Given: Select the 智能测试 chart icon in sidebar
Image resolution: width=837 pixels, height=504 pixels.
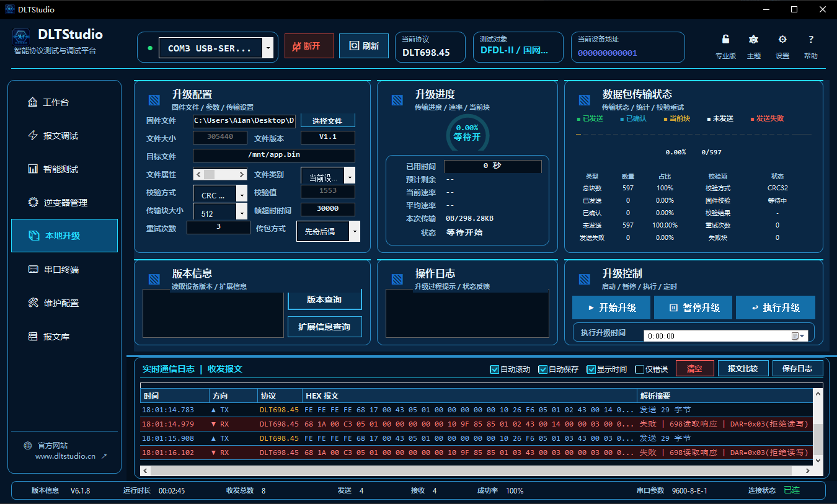Looking at the screenshot, I should [33, 169].
